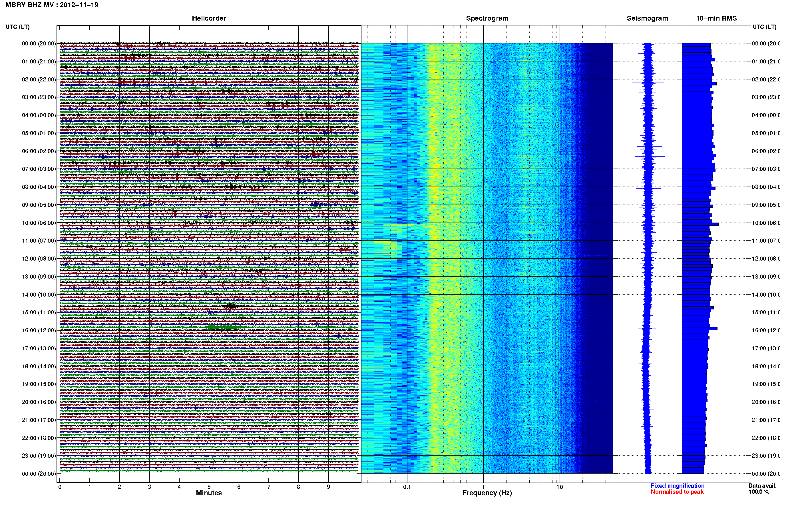This screenshot has width=812, height=508.
Task: Click the longest RMS bar at 10:00
Action: point(700,224)
